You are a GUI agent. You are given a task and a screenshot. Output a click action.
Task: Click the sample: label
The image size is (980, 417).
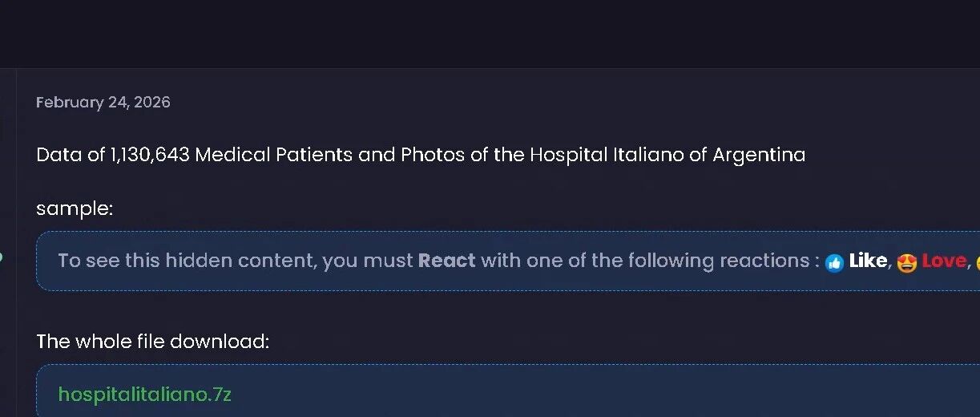pyautogui.click(x=75, y=208)
